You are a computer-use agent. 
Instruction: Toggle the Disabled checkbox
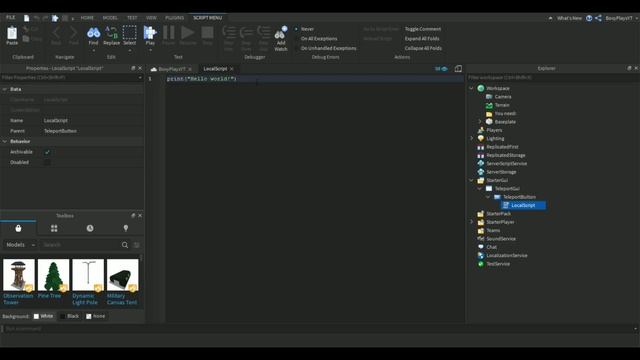[x=47, y=162]
